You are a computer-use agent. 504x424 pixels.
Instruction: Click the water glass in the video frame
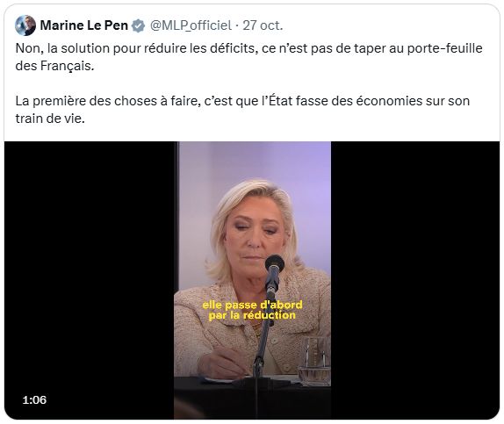pyautogui.click(x=315, y=361)
